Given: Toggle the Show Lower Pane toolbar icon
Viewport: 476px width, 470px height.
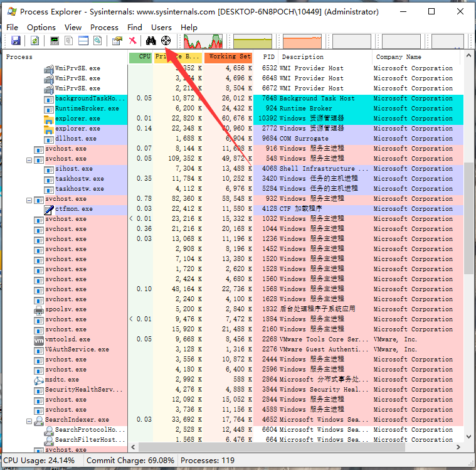Looking at the screenshot, I should click(x=83, y=40).
